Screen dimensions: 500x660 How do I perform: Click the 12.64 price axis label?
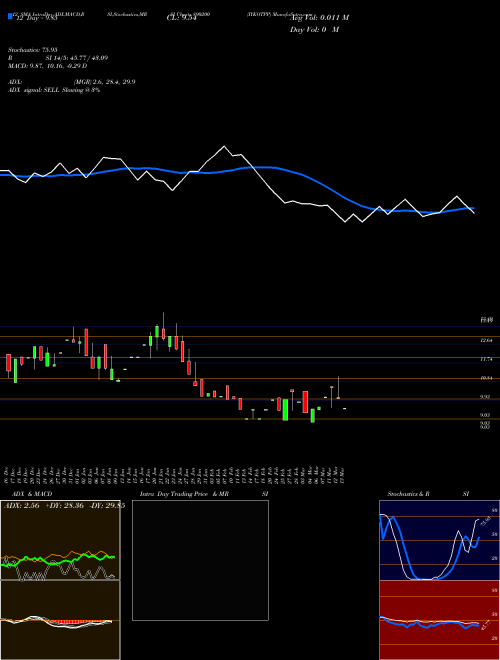click(487, 340)
